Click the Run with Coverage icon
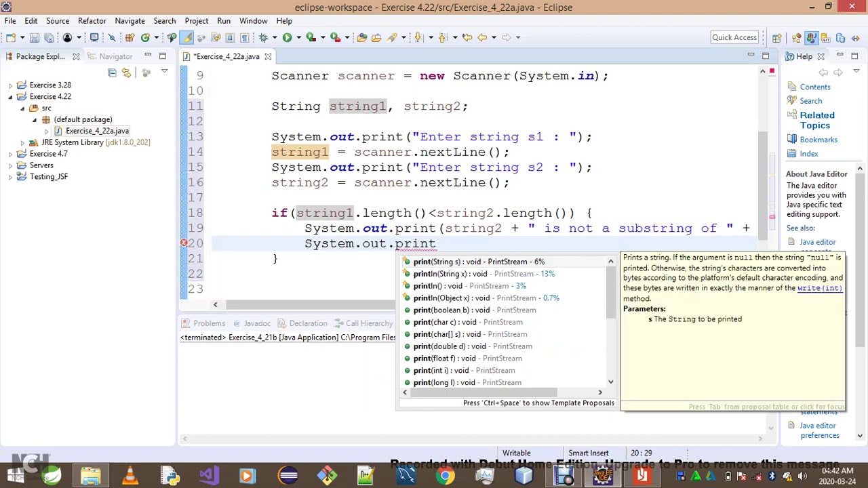 point(311,37)
